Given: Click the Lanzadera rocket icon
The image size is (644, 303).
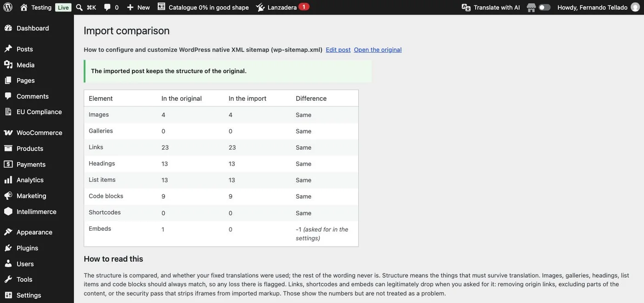Looking at the screenshot, I should click(x=260, y=7).
